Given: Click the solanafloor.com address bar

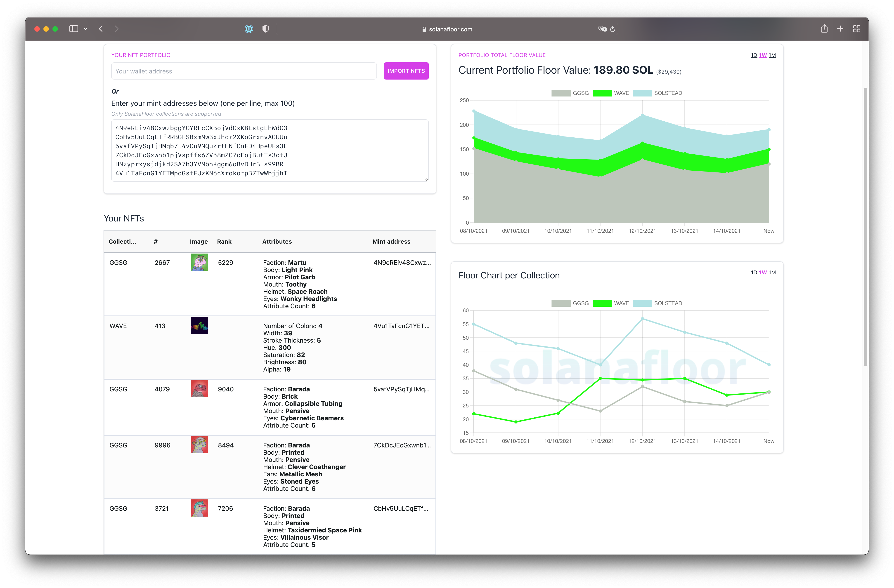Looking at the screenshot, I should point(447,29).
